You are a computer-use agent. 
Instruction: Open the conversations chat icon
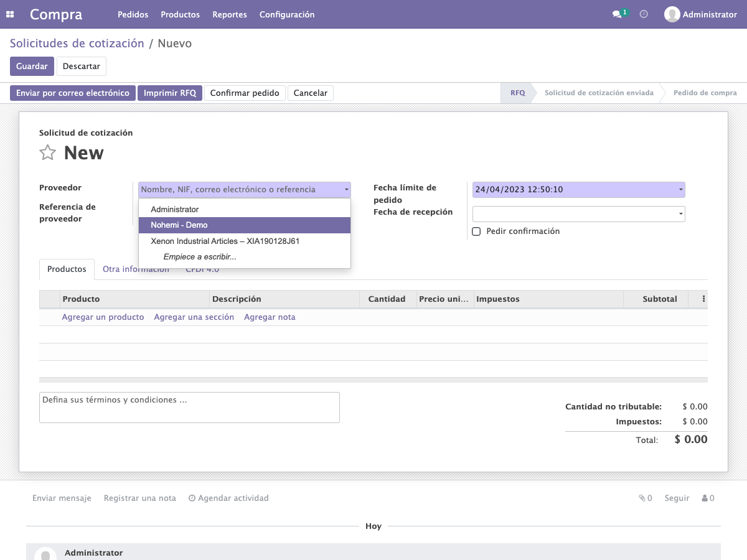(617, 14)
